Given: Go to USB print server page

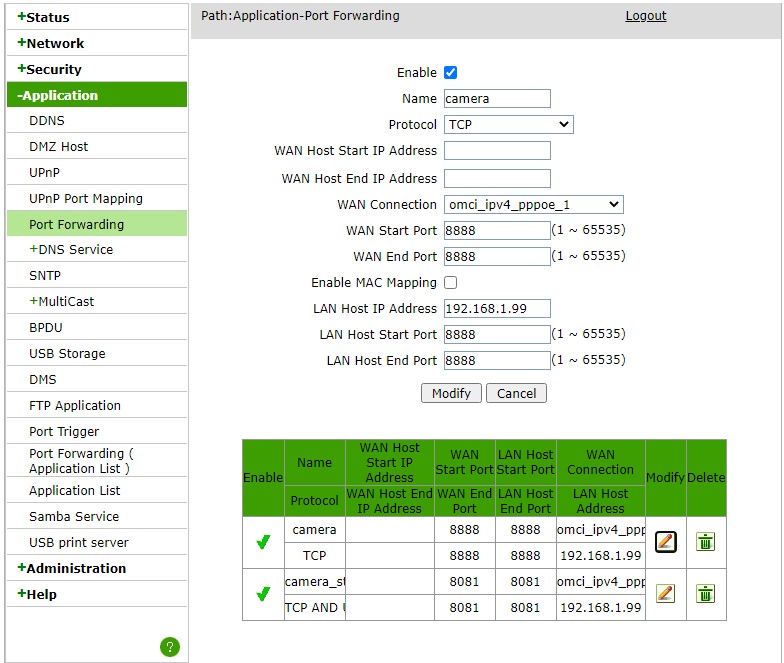Looking at the screenshot, I should click(x=97, y=542).
